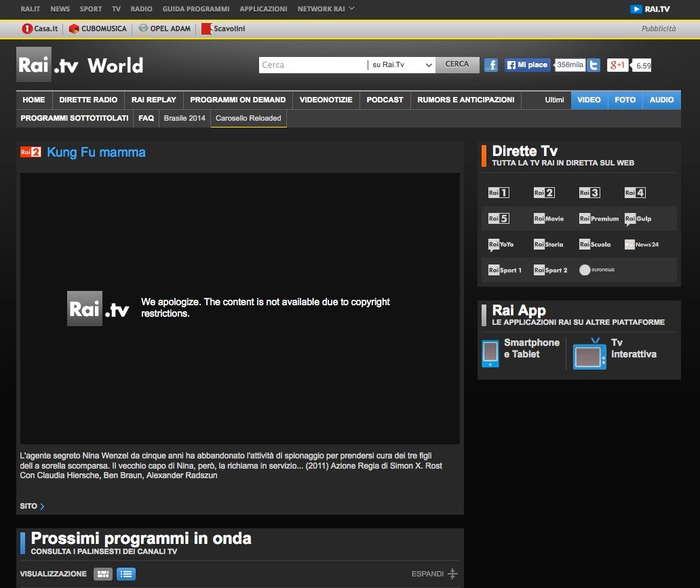
Task: Click the RAI.IT link in top bar
Action: 31,9
